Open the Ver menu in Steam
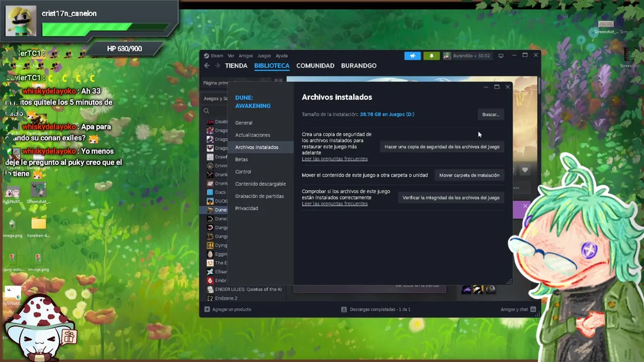The width and height of the screenshot is (644, 362). pyautogui.click(x=231, y=56)
